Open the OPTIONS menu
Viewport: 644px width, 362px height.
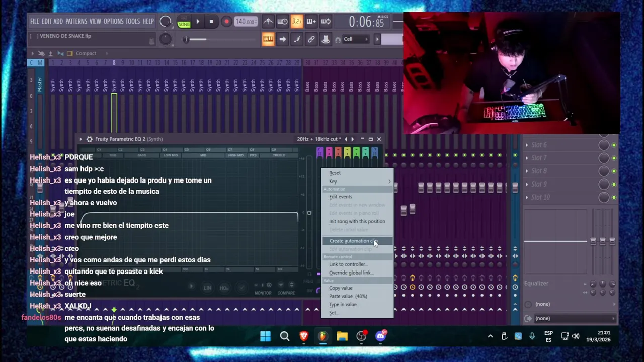pyautogui.click(x=113, y=22)
